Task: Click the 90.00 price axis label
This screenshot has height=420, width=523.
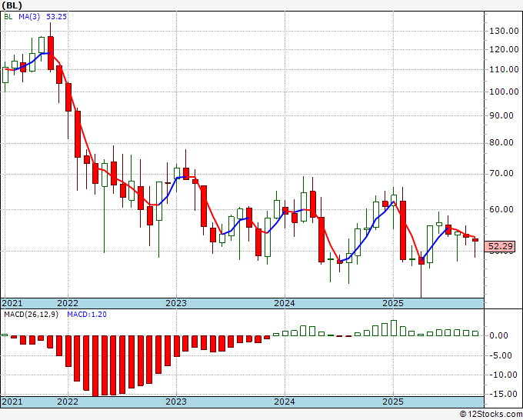Action: (501, 115)
